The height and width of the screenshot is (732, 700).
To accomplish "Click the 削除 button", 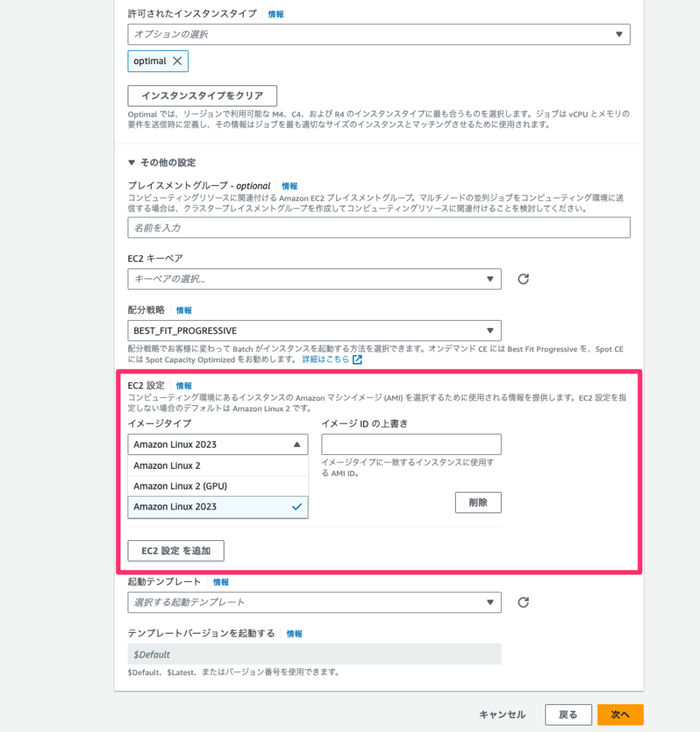I will pyautogui.click(x=478, y=502).
